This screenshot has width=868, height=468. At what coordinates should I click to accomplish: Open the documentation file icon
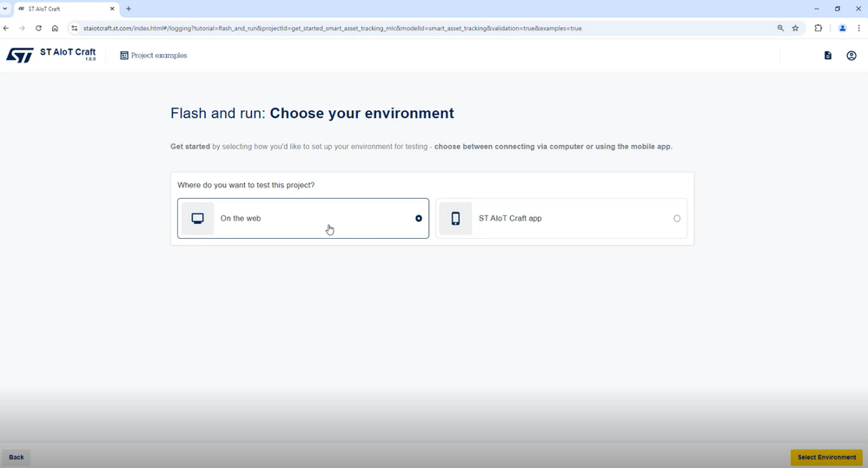[x=827, y=56]
